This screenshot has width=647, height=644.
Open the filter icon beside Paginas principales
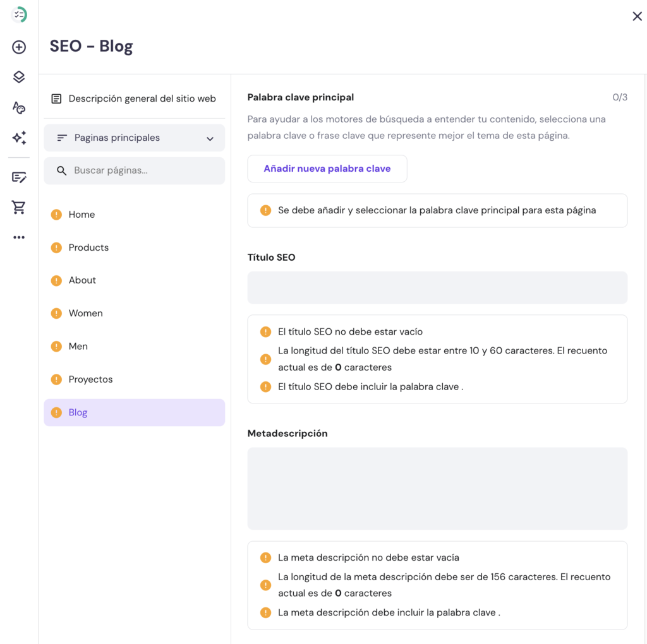point(63,138)
